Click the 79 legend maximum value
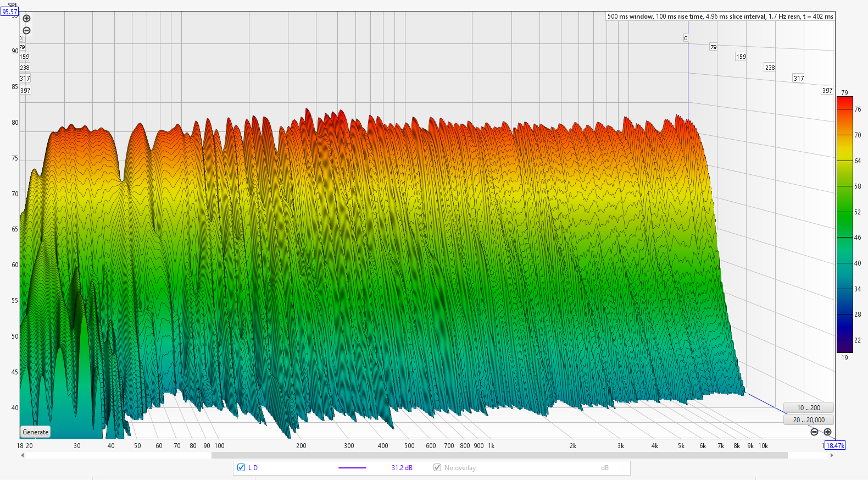 click(844, 93)
